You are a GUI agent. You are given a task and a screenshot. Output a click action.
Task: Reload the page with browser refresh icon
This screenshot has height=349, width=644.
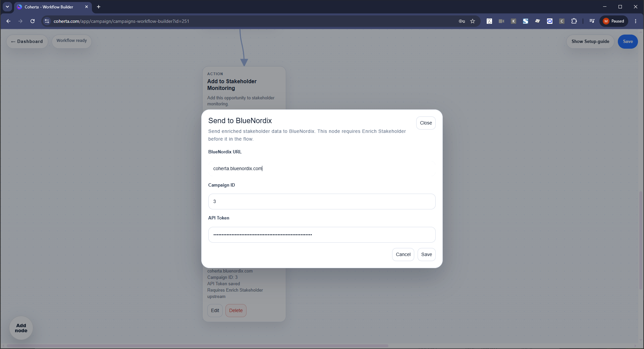[x=33, y=21]
